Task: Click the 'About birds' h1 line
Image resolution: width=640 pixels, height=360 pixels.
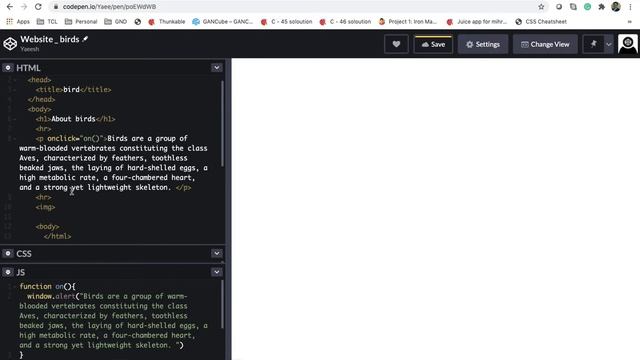Action: [76, 119]
